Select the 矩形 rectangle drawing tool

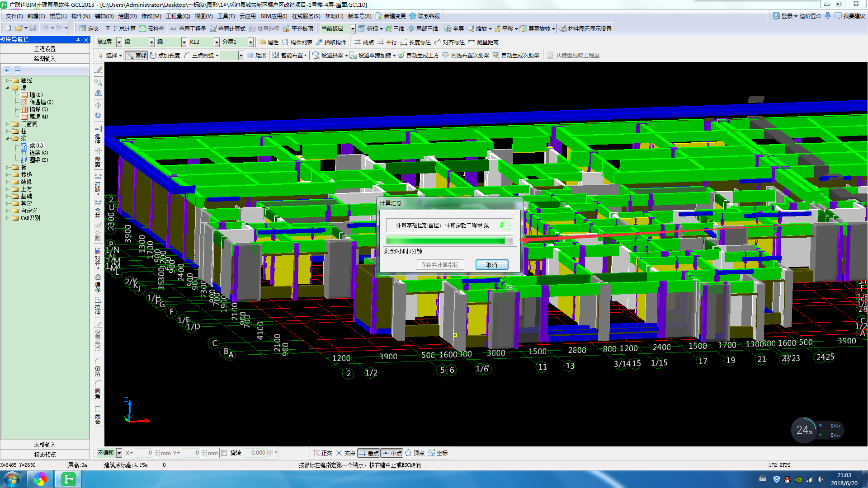[x=257, y=55]
